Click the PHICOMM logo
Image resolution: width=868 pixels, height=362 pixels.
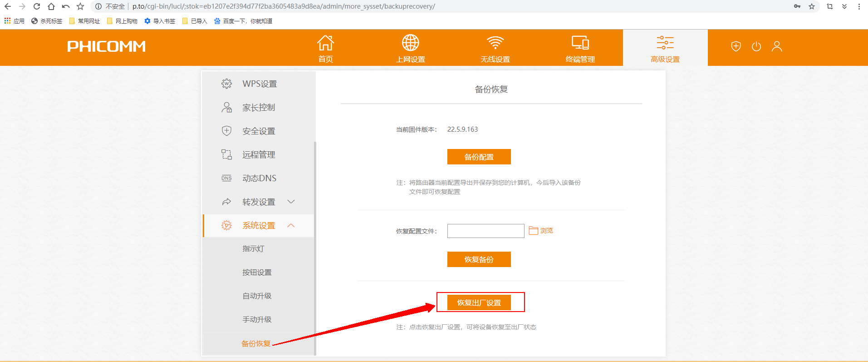[106, 46]
